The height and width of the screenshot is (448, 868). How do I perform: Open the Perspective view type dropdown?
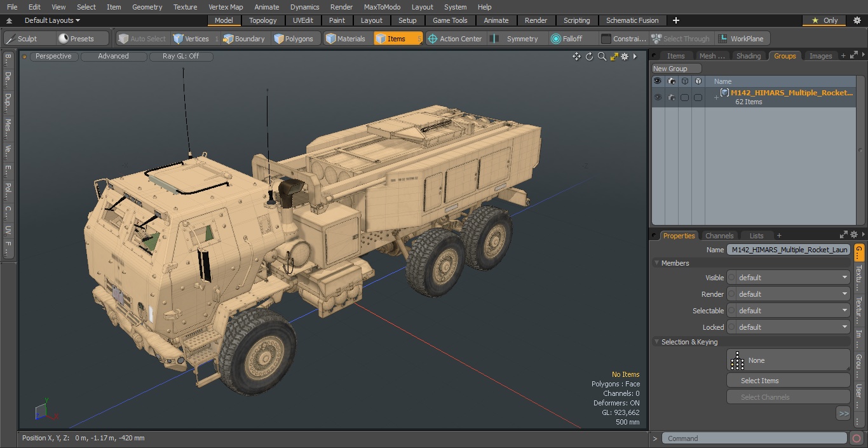(x=53, y=57)
